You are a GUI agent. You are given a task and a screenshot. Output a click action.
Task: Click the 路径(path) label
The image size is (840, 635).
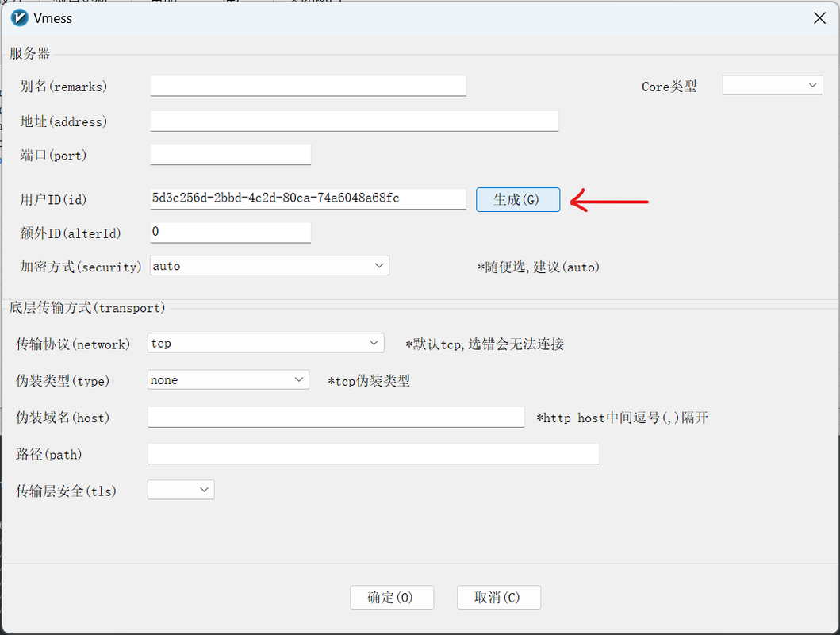coord(48,454)
